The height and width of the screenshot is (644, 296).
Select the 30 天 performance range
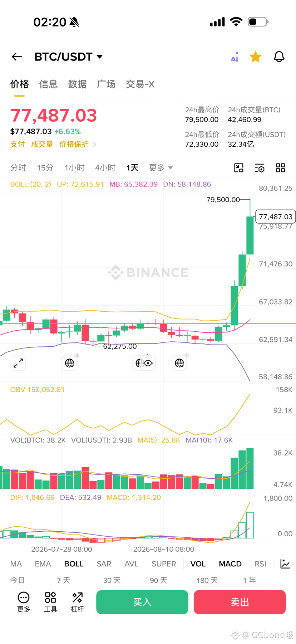tap(112, 580)
